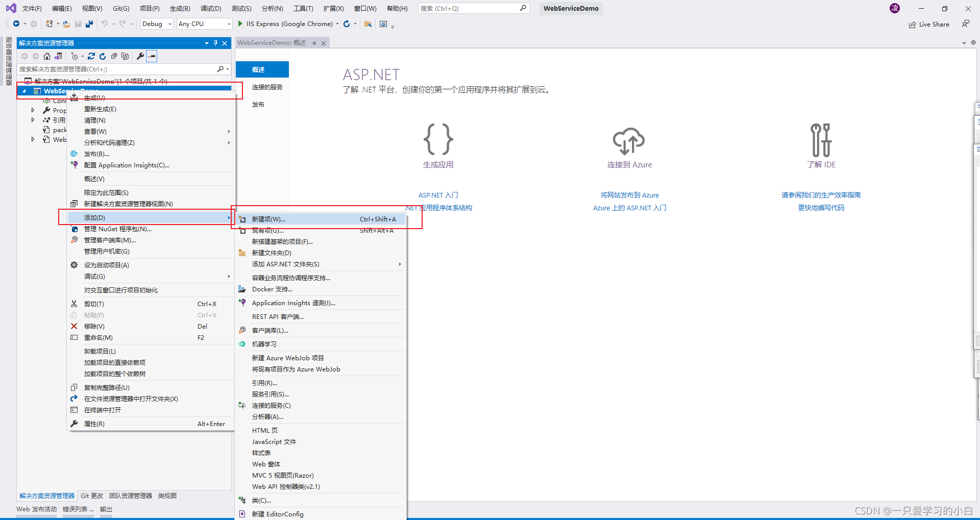Pin the Solution Explorer panel
Image resolution: width=980 pixels, height=520 pixels.
216,43
